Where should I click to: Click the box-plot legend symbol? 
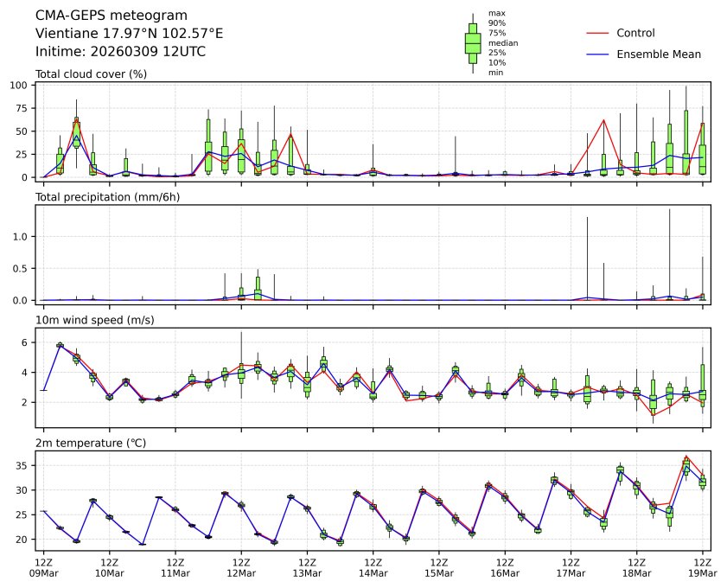(x=473, y=43)
